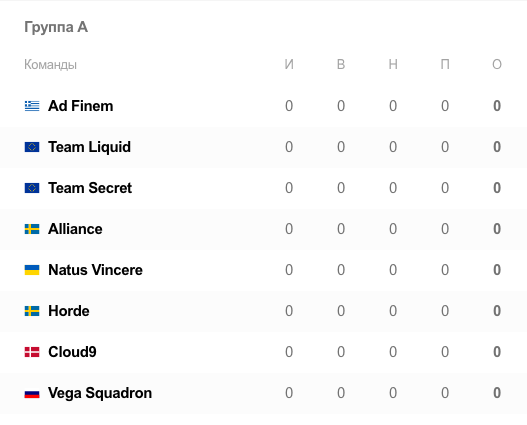Click the Группа А heading
This screenshot has height=425, width=527.
click(56, 27)
